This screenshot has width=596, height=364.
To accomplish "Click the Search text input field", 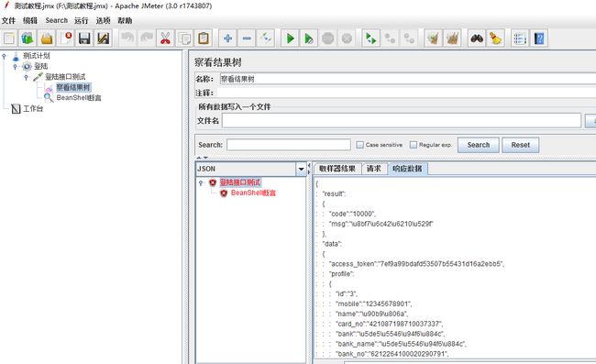I will point(289,145).
